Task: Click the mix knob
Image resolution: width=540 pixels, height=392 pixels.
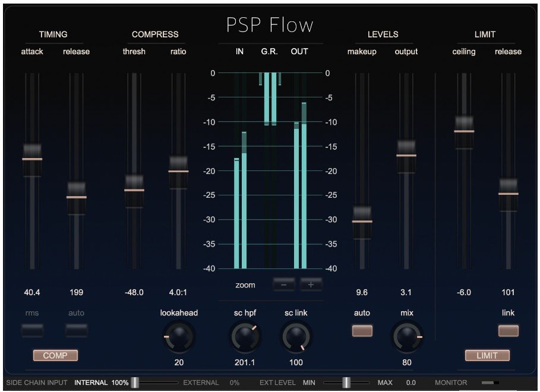Action: point(407,336)
